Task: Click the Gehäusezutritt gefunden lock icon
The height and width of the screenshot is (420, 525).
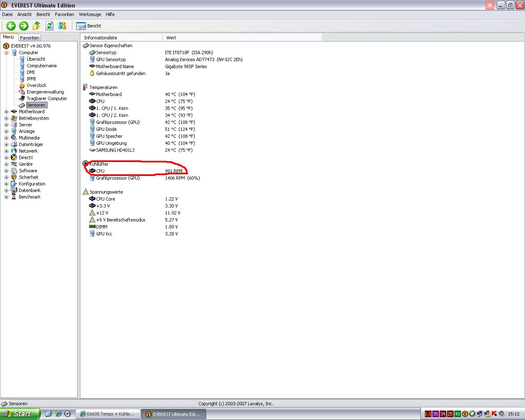Action: (x=92, y=73)
